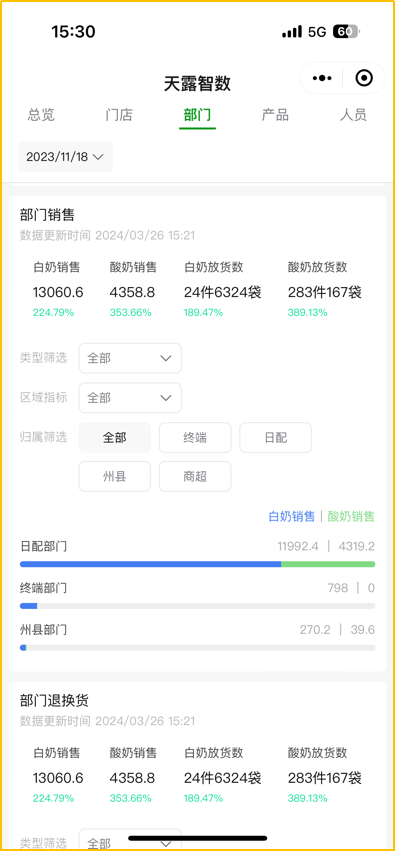Select the 商超 filter button

(x=195, y=477)
